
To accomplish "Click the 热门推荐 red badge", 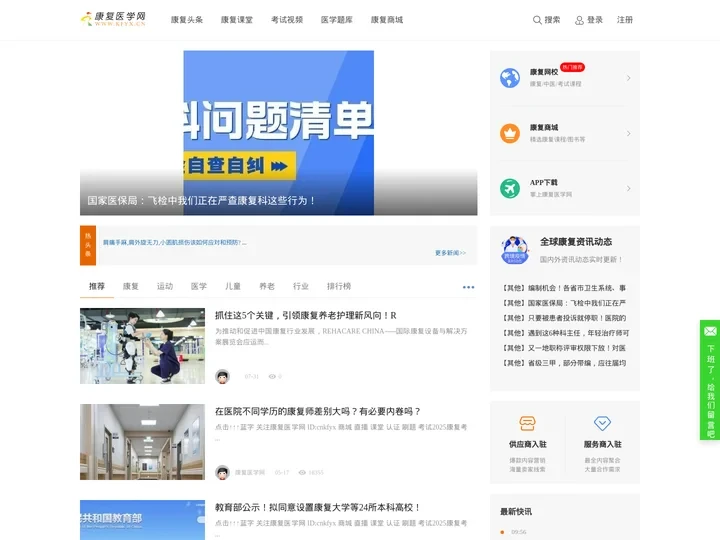I will (x=572, y=67).
